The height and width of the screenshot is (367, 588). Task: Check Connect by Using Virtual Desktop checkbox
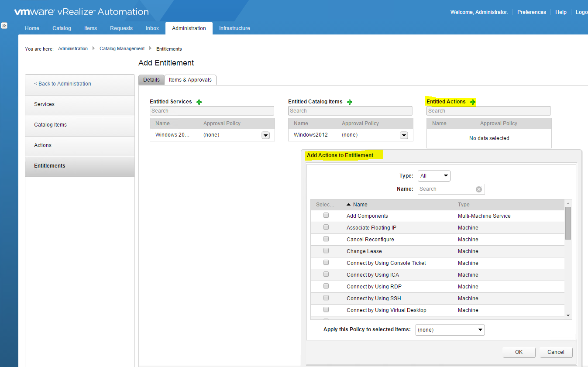326,310
